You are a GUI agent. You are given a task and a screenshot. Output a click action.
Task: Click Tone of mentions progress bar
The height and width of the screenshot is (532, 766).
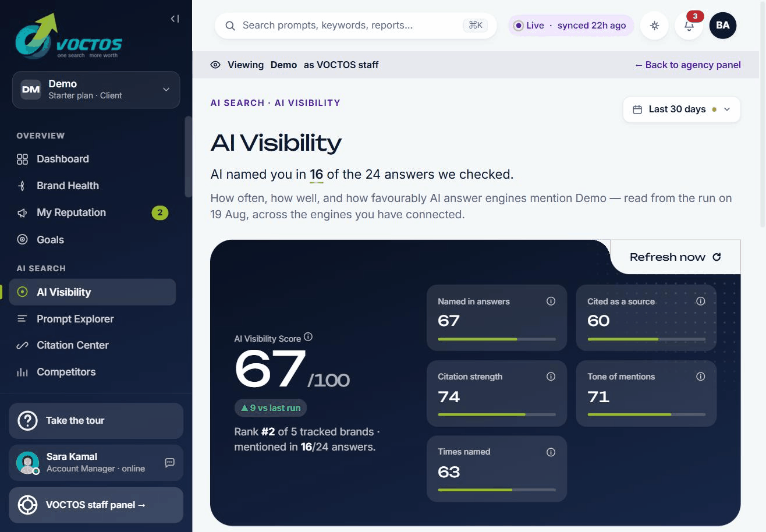click(x=646, y=414)
